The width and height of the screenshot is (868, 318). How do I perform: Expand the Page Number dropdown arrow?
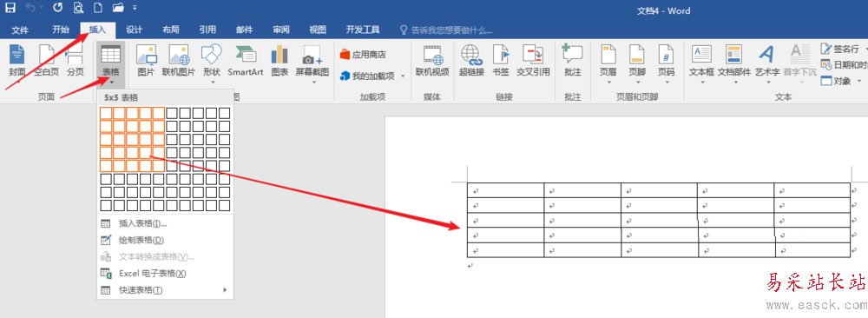click(666, 83)
